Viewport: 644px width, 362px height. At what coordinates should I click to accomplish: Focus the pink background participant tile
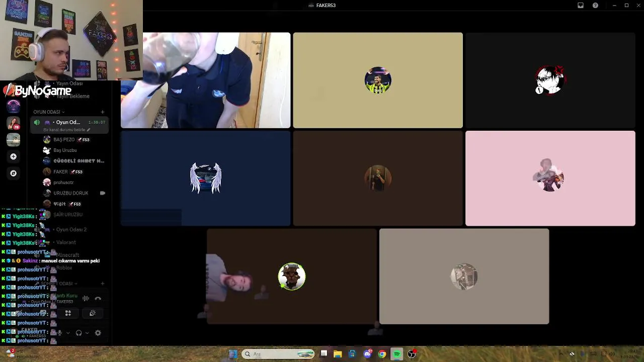[550, 178]
